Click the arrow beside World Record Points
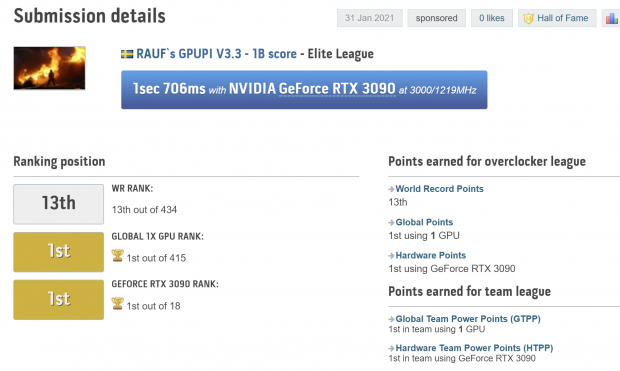This screenshot has height=371, width=620. click(391, 189)
